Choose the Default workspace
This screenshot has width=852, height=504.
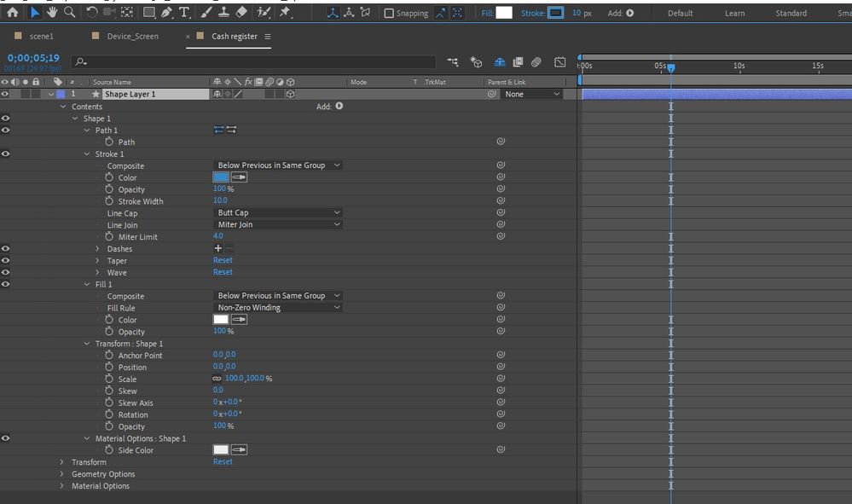click(x=681, y=13)
